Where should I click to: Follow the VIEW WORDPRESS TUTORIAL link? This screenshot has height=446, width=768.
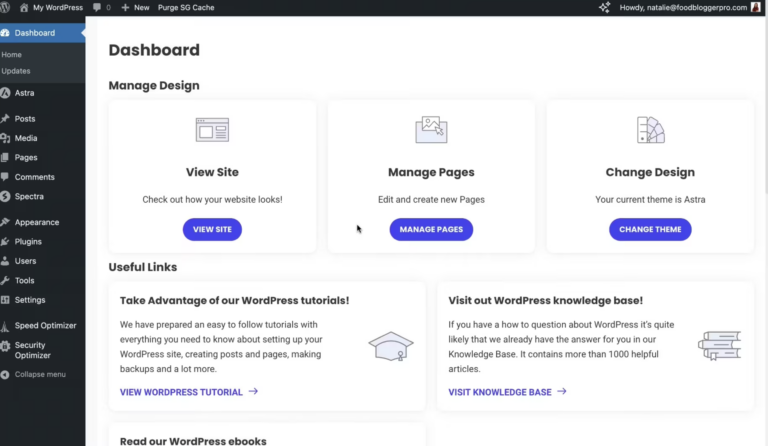(181, 392)
